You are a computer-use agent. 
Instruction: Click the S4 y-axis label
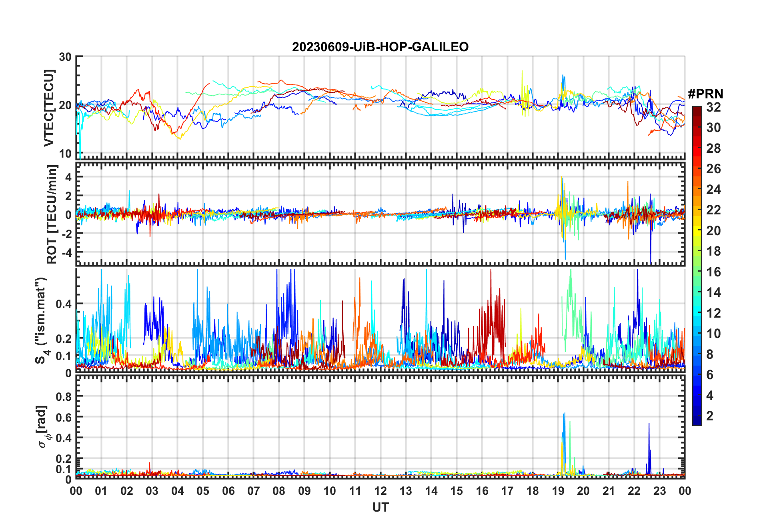[42, 320]
